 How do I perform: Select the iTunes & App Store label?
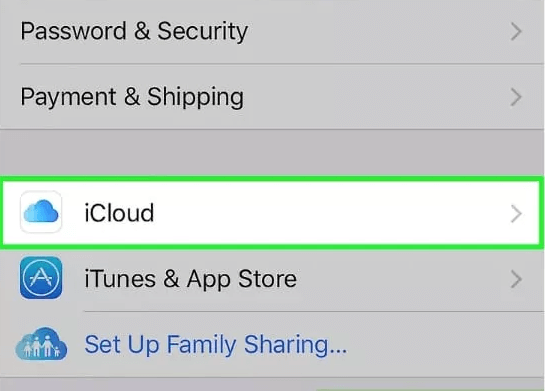(x=191, y=278)
